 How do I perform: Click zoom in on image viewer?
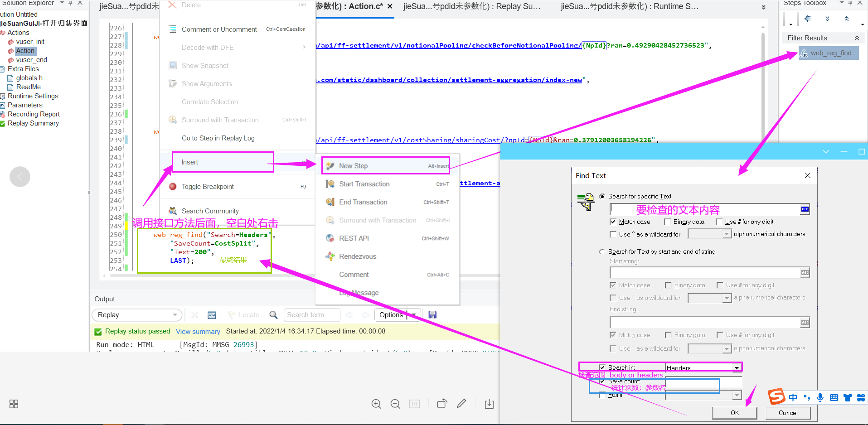[x=376, y=404]
